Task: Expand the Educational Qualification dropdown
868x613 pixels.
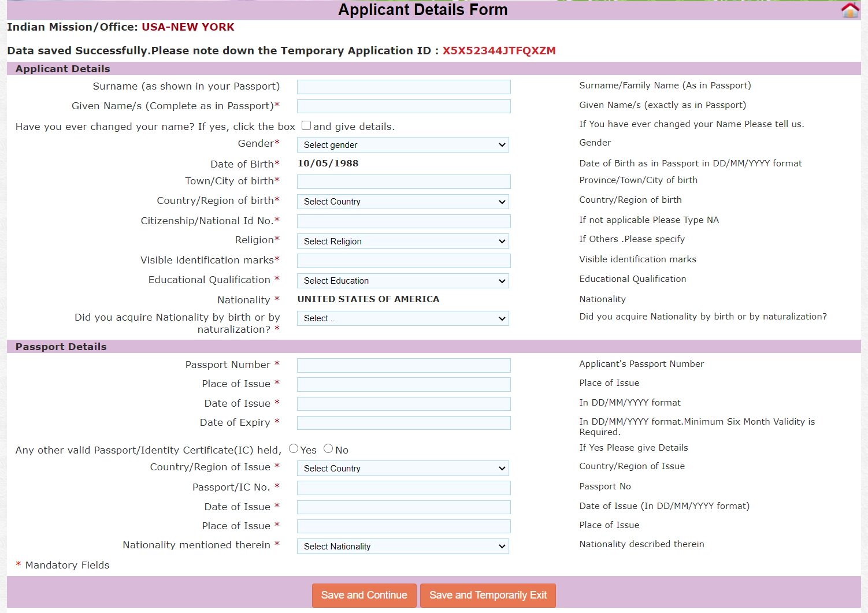Action: click(x=403, y=281)
